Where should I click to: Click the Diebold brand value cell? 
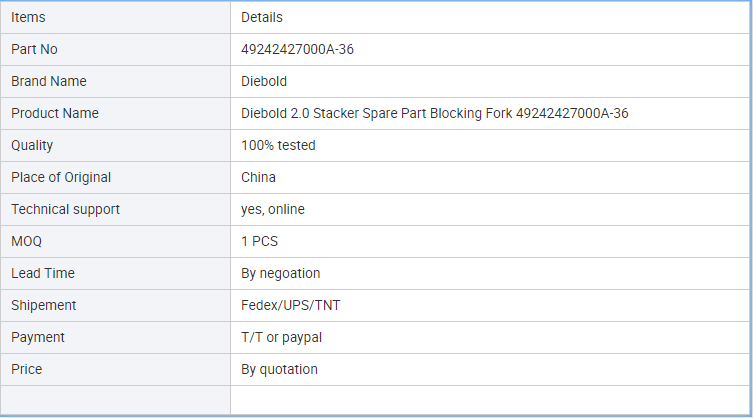point(490,82)
